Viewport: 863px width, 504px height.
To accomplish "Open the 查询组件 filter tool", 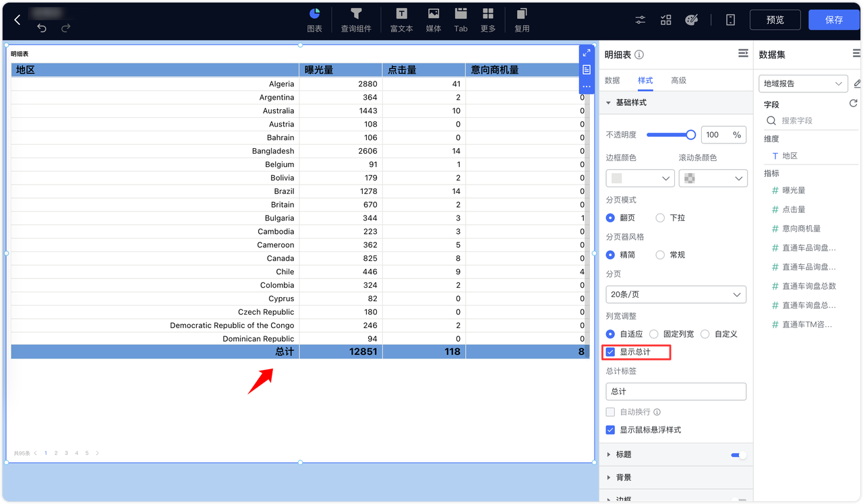I will pos(356,20).
